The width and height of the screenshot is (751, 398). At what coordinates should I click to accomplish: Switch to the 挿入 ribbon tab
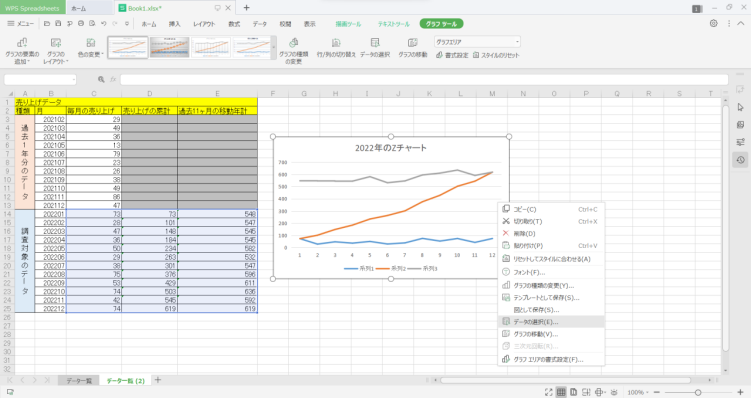tap(174, 24)
